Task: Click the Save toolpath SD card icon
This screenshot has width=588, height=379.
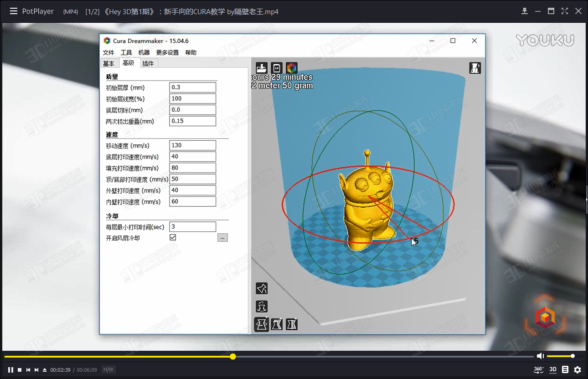Action: click(277, 68)
